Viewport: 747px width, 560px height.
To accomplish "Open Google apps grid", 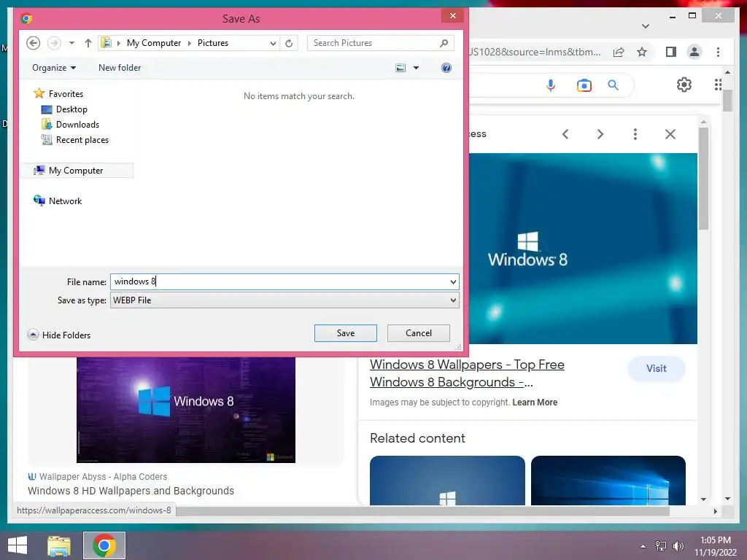I will pos(718,85).
